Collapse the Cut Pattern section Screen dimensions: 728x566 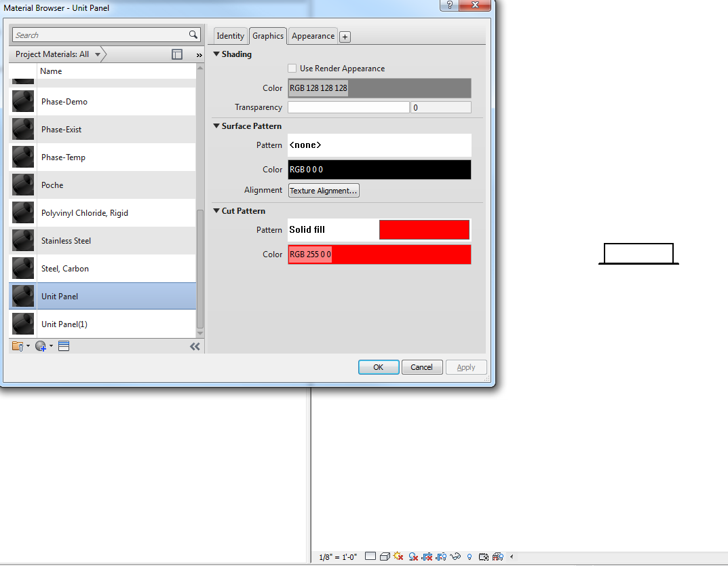216,210
